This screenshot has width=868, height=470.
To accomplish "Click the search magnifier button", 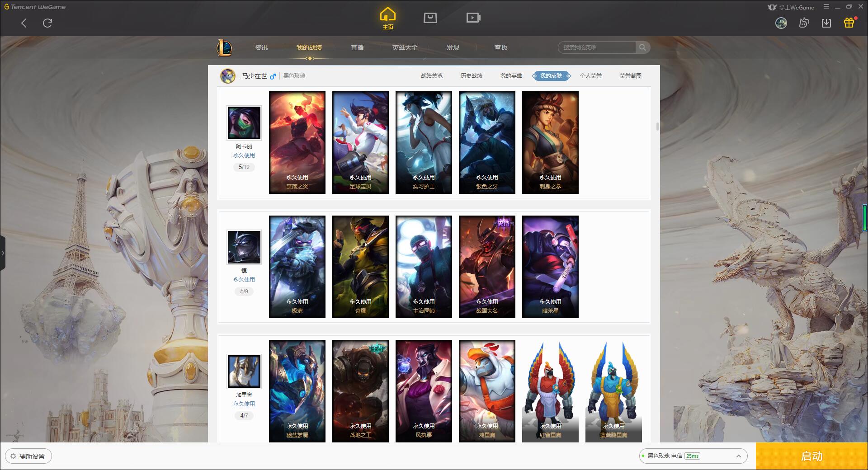I will [x=642, y=47].
